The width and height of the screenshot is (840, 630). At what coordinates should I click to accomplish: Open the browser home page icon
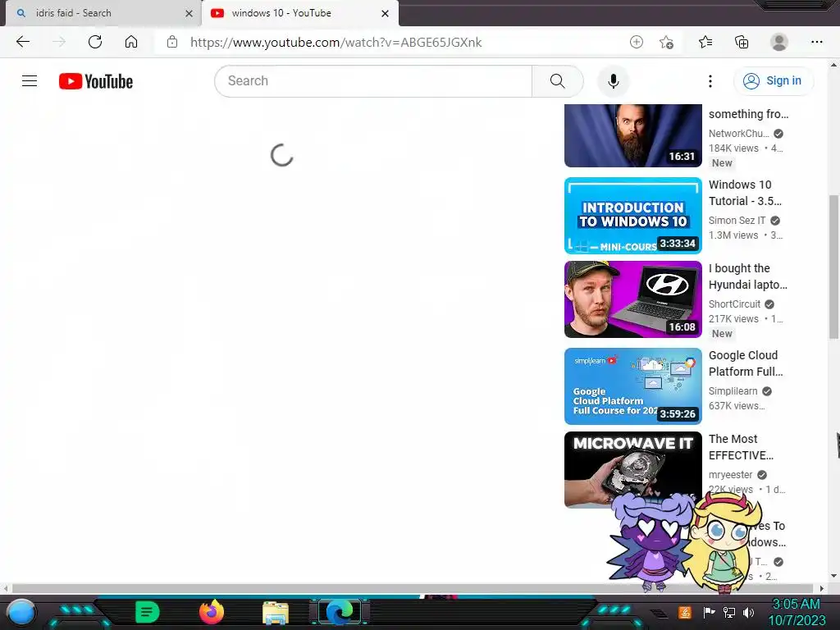(x=131, y=42)
